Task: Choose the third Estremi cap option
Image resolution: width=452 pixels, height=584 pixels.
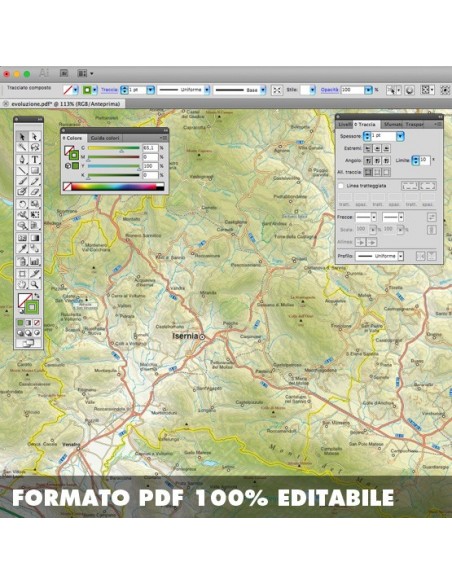Action: pos(386,149)
